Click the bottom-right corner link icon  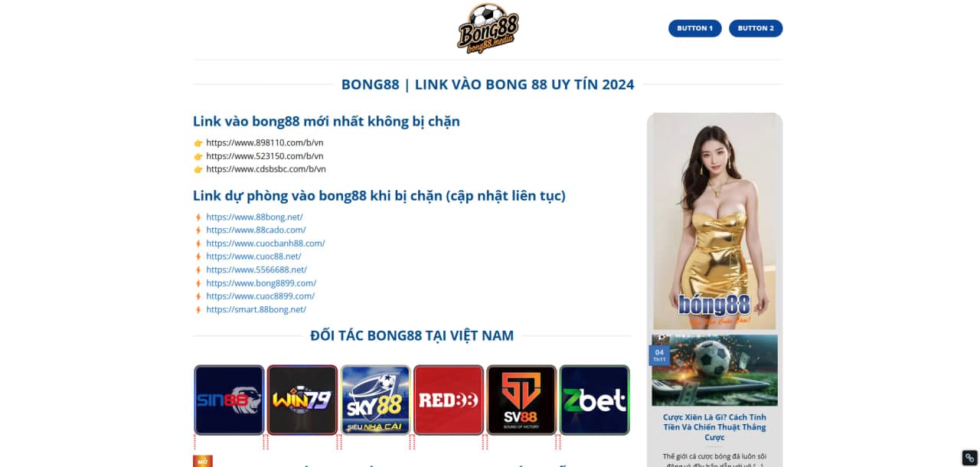969,457
